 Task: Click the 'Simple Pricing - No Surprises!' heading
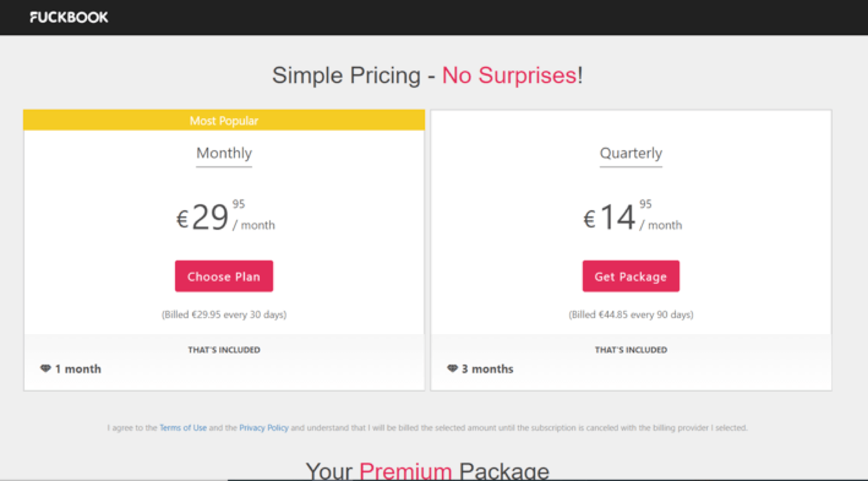427,75
